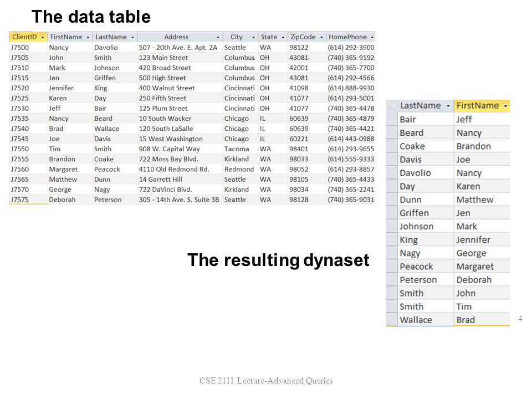This screenshot has width=532, height=399.
Task: Click address 722 DaVinci Blvd.
Action: click(x=166, y=190)
